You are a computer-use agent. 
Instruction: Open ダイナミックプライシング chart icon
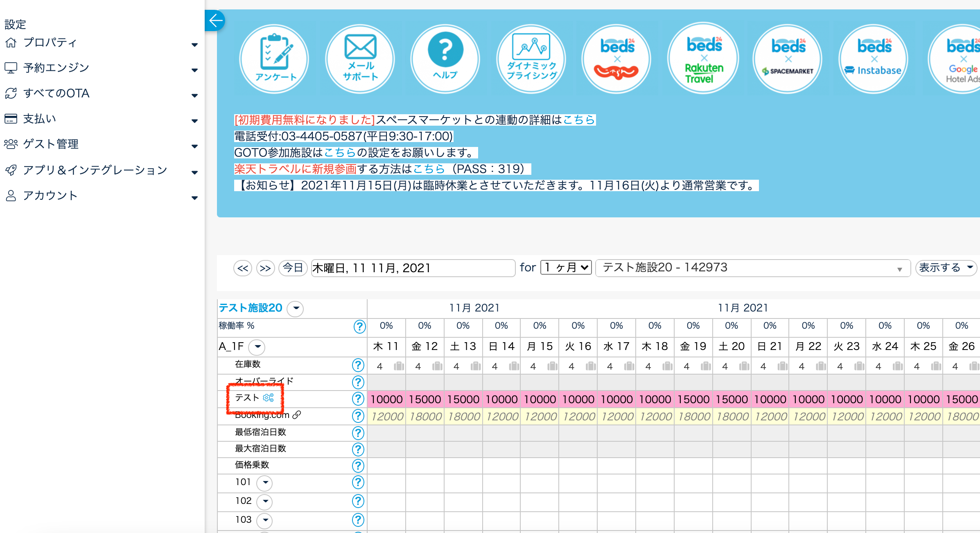[x=531, y=59]
